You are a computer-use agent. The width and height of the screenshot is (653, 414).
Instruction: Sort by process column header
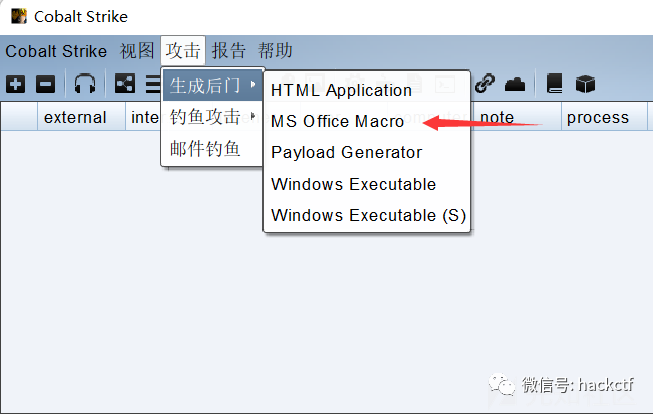604,117
